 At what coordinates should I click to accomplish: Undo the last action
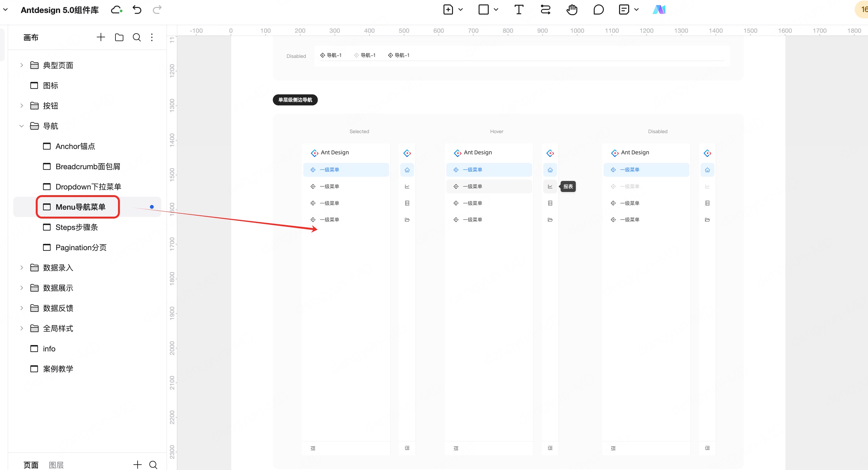137,10
